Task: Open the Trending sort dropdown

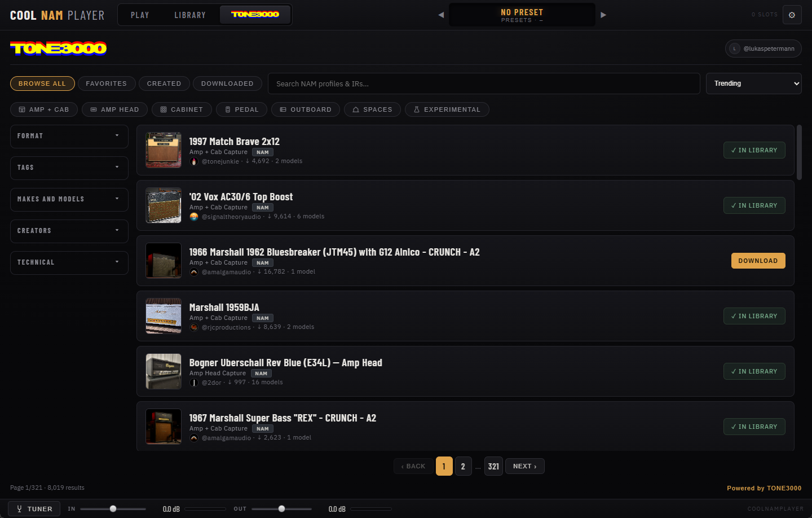Action: coord(754,84)
